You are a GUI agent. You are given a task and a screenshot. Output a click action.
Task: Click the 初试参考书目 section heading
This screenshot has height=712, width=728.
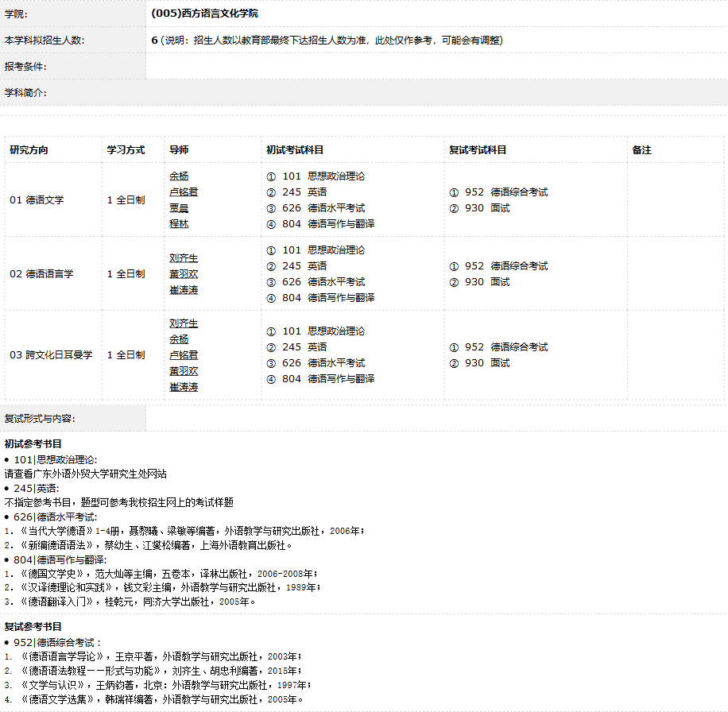tap(33, 444)
